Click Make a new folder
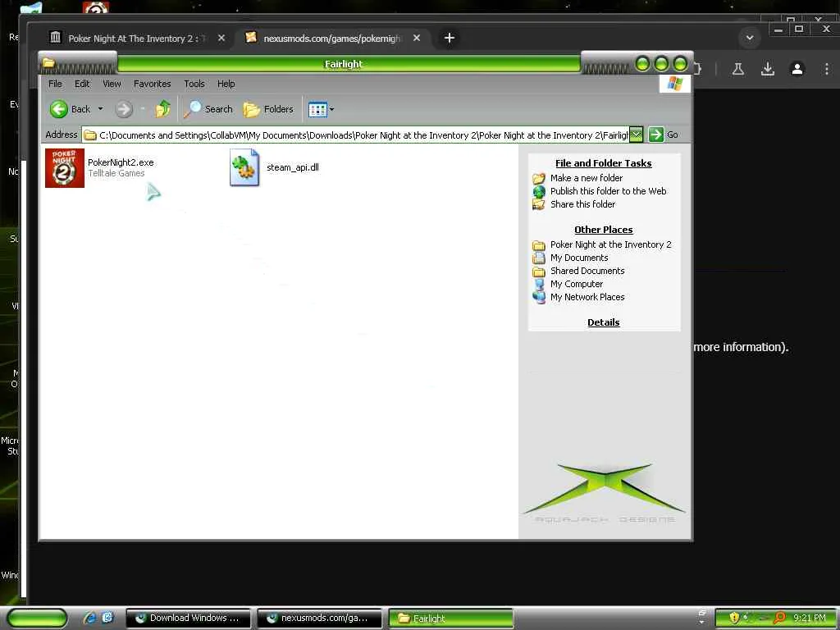Viewport: 840px width, 630px height. pyautogui.click(x=586, y=178)
